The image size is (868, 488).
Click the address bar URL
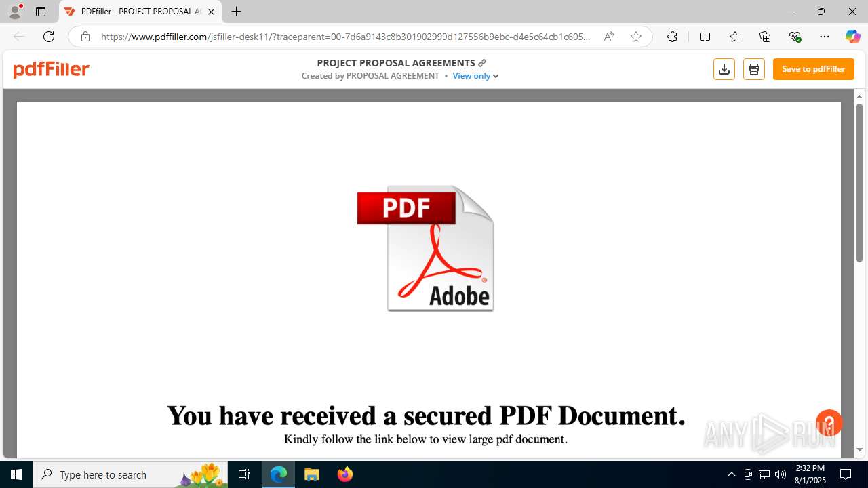346,37
